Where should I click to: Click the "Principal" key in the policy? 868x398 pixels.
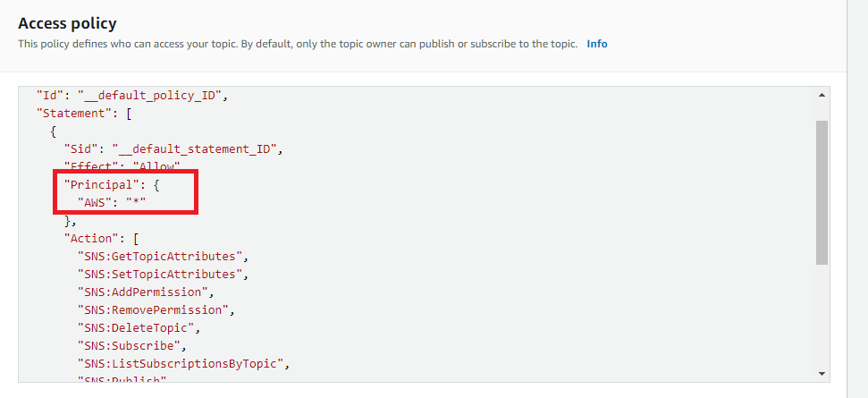[x=98, y=184]
